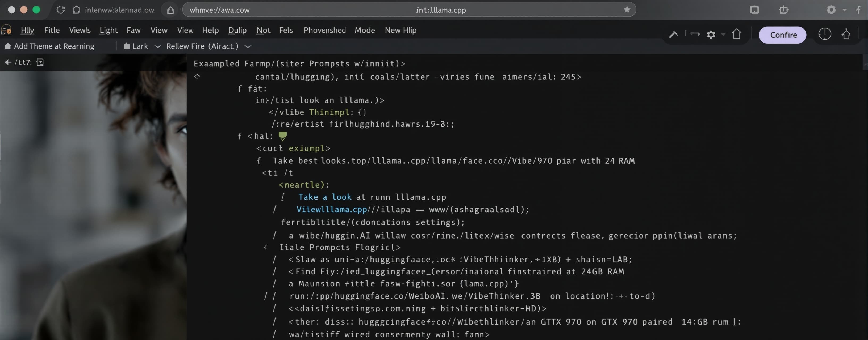
Task: Click Add Theme at Rearning
Action: click(x=49, y=46)
